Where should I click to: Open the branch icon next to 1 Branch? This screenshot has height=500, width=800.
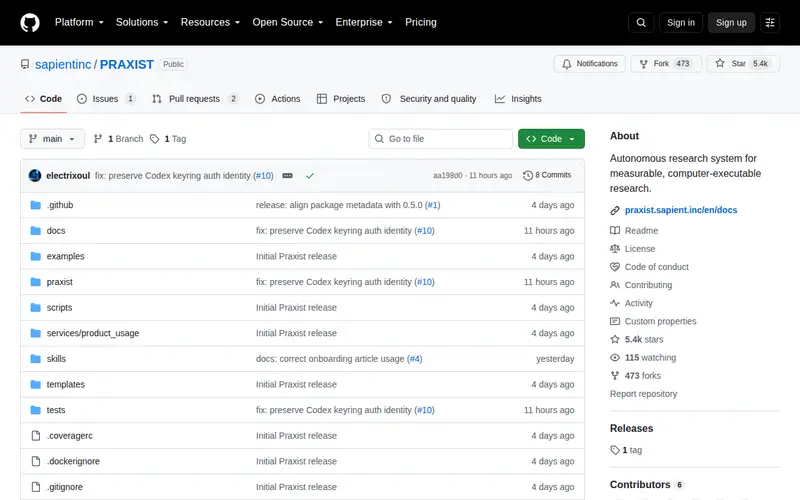[98, 139]
